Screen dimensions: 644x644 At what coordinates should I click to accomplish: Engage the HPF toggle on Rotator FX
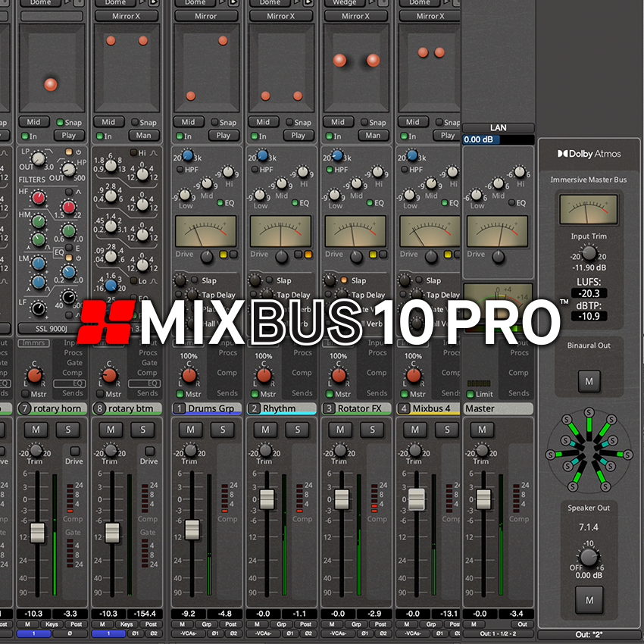(332, 170)
